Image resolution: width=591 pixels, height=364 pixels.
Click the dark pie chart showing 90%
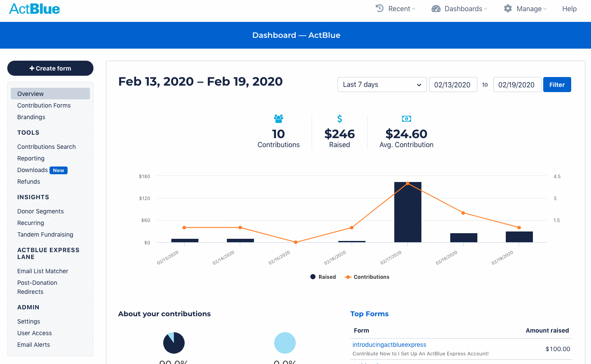tap(174, 343)
